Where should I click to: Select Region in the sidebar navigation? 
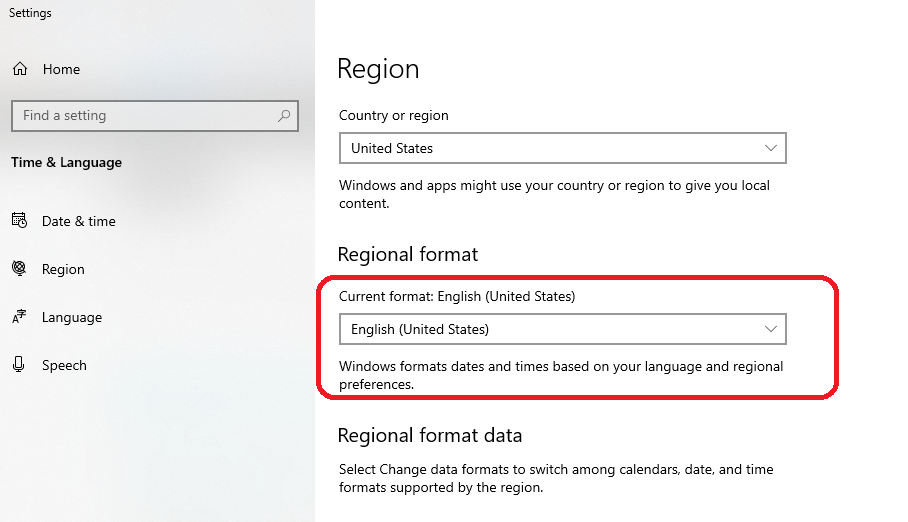63,269
